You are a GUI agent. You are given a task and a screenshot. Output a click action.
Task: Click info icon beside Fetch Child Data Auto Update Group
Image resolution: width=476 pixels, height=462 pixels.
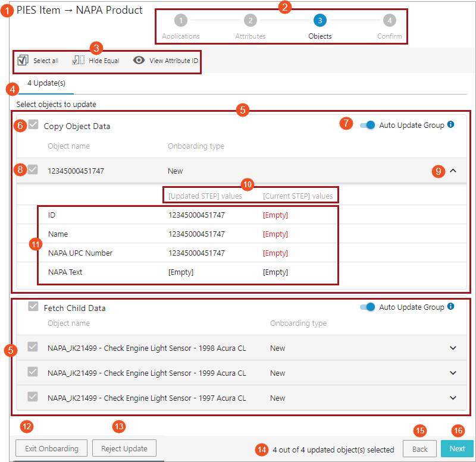451,306
